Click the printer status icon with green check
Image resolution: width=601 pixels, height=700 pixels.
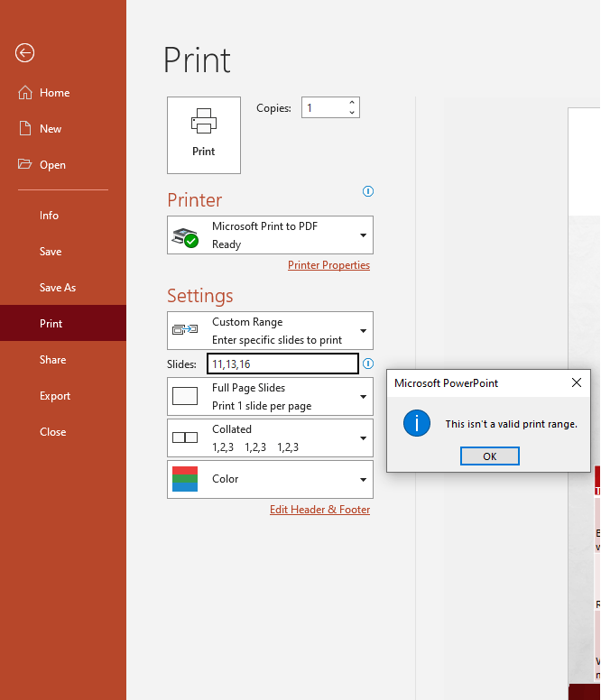[x=185, y=237]
